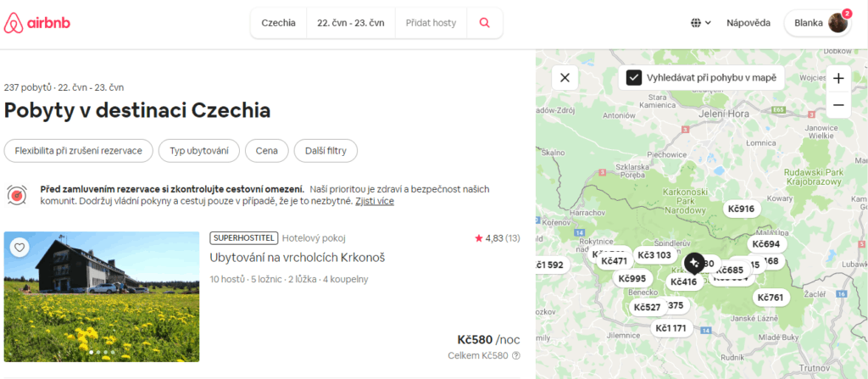Zoom in the map with plus
Viewport: 868px width, 379px height.
[x=838, y=78]
